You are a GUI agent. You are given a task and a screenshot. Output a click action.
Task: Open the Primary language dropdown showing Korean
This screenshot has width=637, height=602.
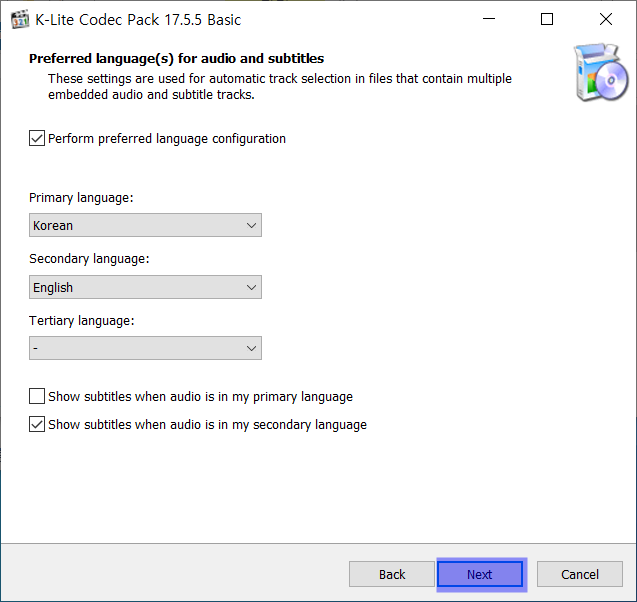[x=145, y=225]
